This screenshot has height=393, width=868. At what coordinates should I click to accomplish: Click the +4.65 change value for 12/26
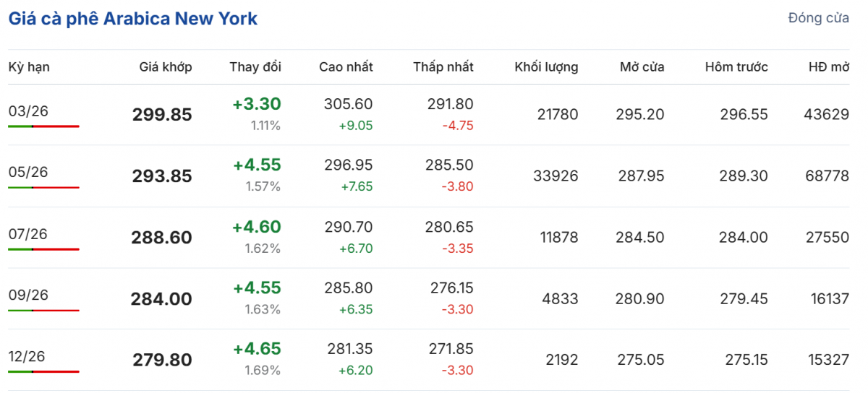pos(257,349)
